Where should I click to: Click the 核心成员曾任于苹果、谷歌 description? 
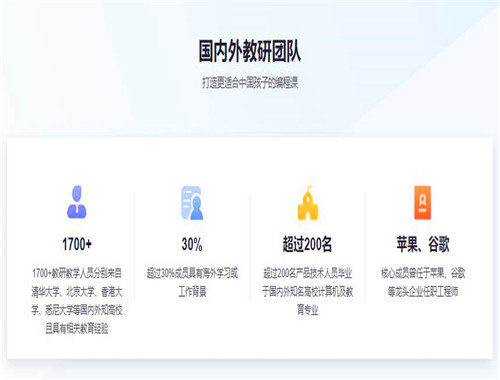423,273
